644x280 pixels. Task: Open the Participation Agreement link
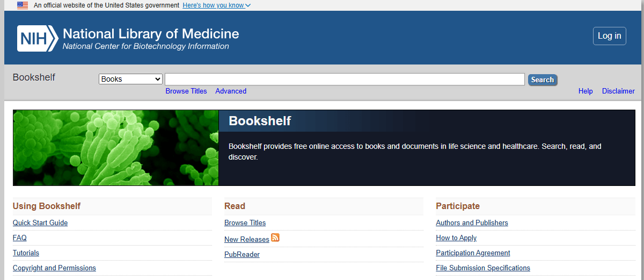[x=473, y=253]
